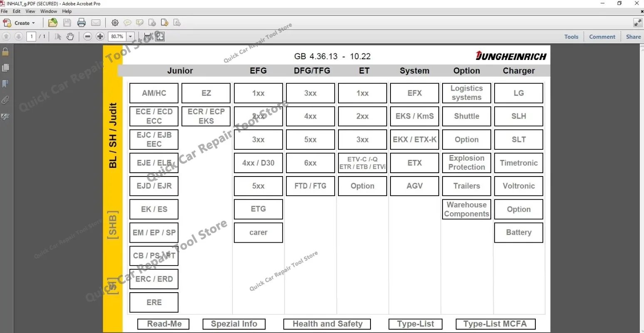The height and width of the screenshot is (333, 644).
Task: Open the Edit menu
Action: click(x=17, y=11)
